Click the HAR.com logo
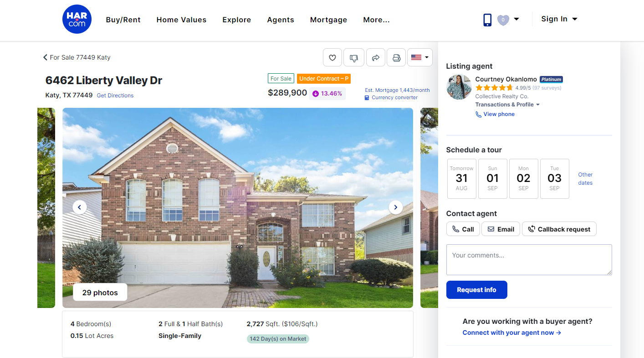 coord(77,19)
